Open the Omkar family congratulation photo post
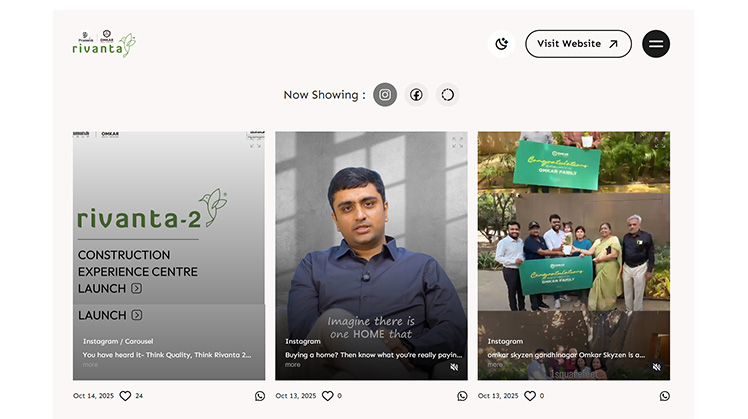Screen dimensions: 748x419 click(573, 240)
